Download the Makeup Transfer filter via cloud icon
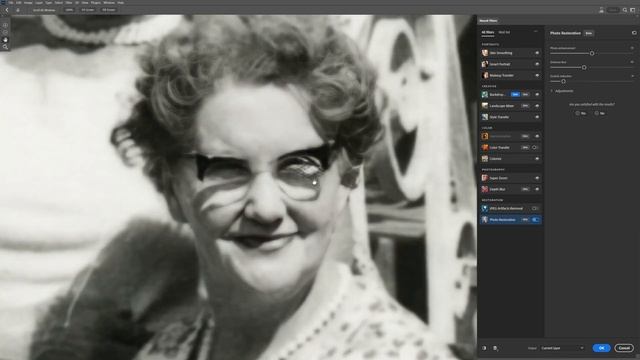Viewport: 640px width, 360px height. pos(537,76)
